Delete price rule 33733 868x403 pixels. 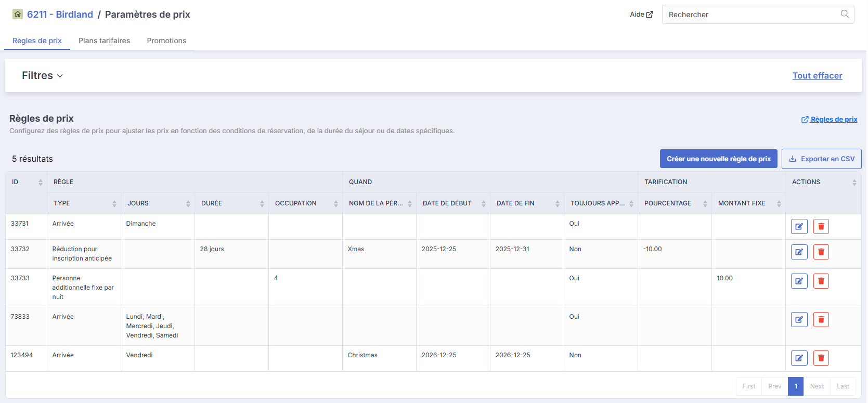(x=821, y=281)
